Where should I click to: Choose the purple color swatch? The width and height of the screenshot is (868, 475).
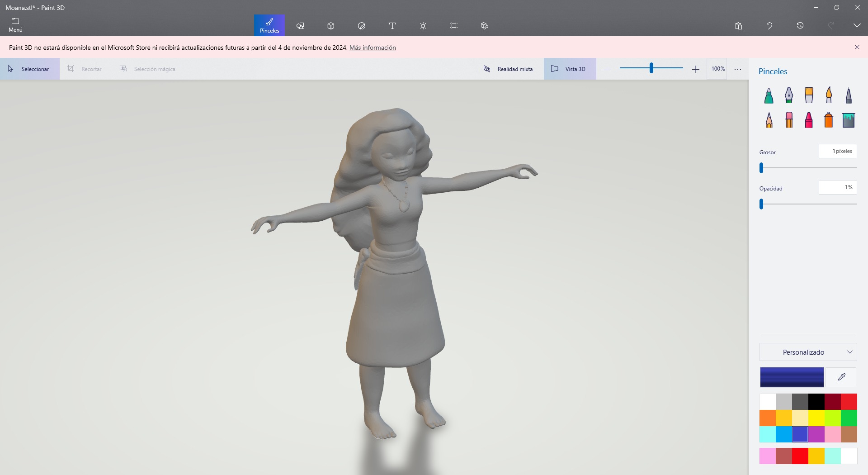click(x=816, y=434)
